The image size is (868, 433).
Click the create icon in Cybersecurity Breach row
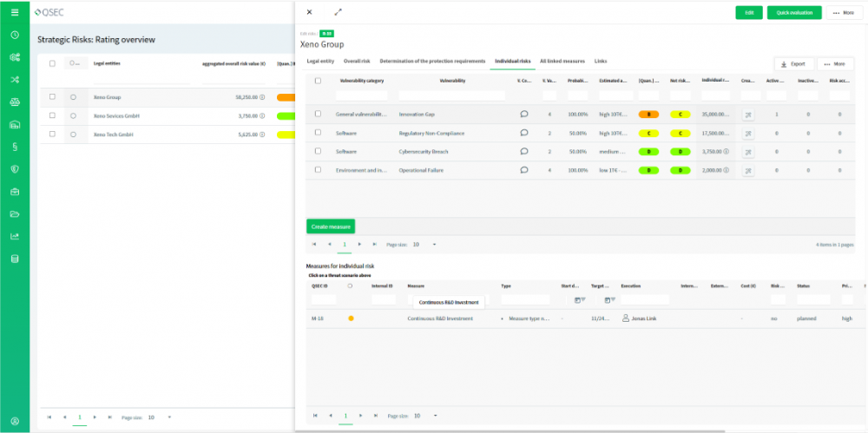pos(747,152)
